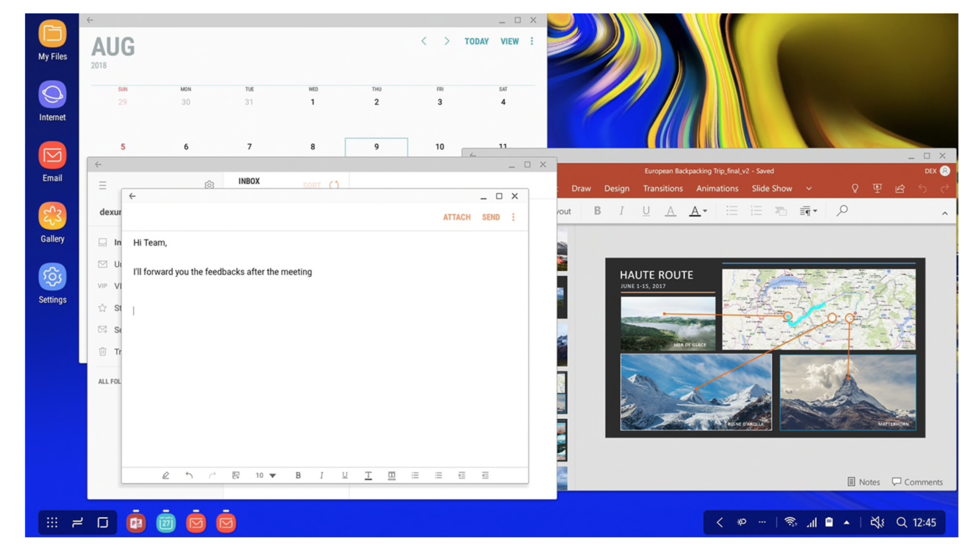Share the PowerPoint presentation
Image resolution: width=980 pixels, height=549 pixels.
pos(900,189)
